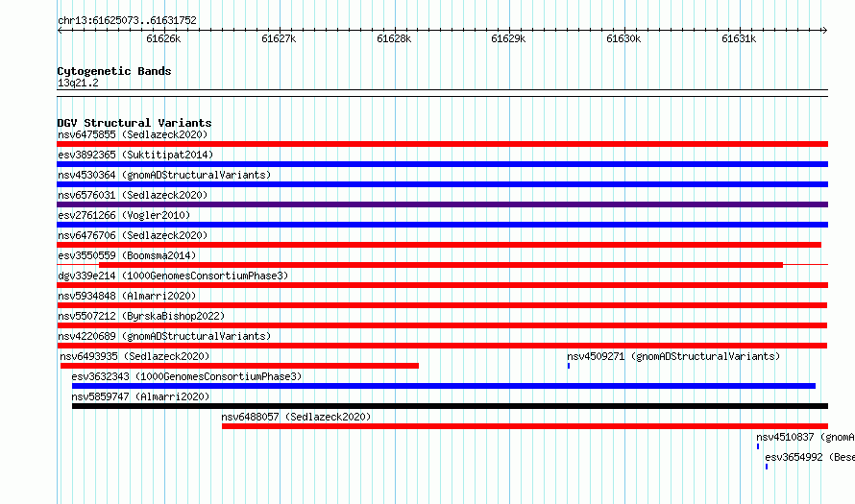Viewport: 855px width, 504px height.
Task: Click the tiny blue marker for nsv4510837
Action: click(757, 446)
